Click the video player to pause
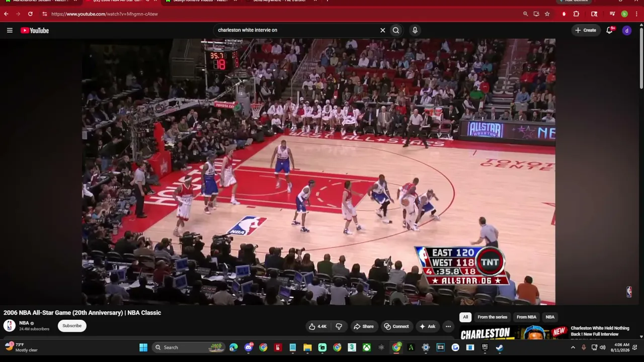 pos(318,172)
